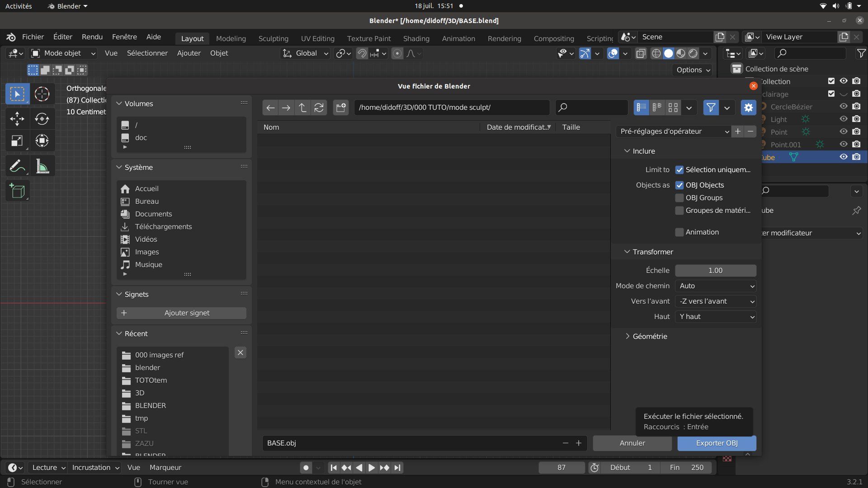Open Haut axis dropdown
868x488 pixels.
point(715,317)
